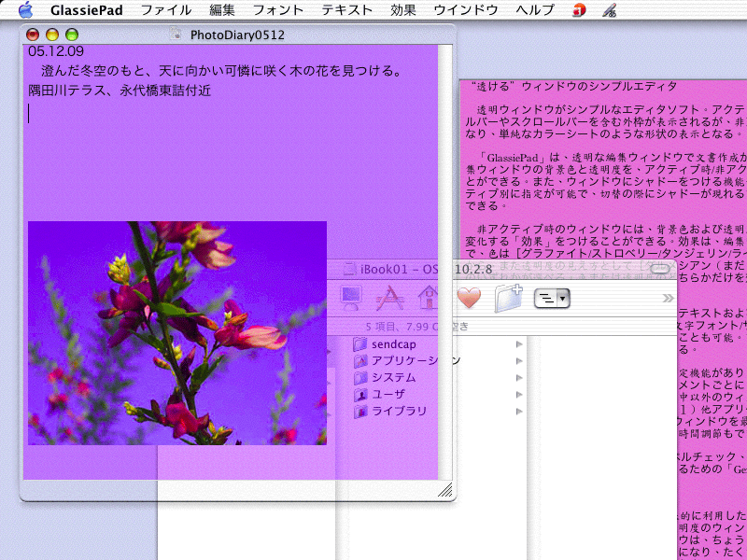Image resolution: width=747 pixels, height=560 pixels.
Task: Select the ユーザ folder in Finder
Action: coord(380,394)
